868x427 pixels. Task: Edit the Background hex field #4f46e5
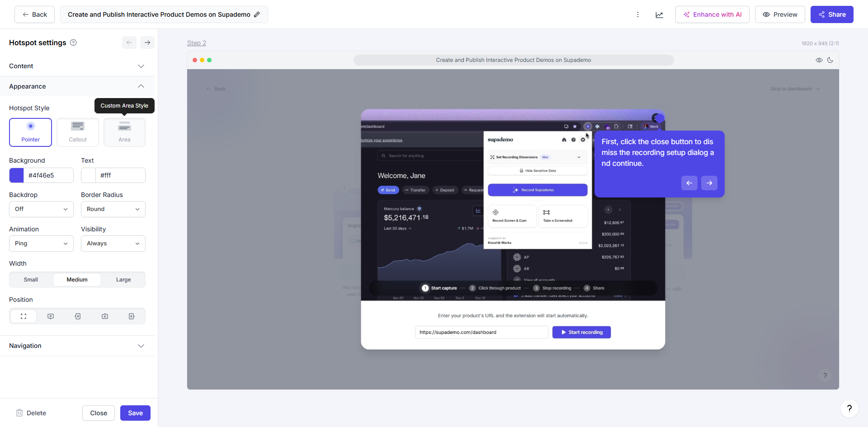[49, 175]
